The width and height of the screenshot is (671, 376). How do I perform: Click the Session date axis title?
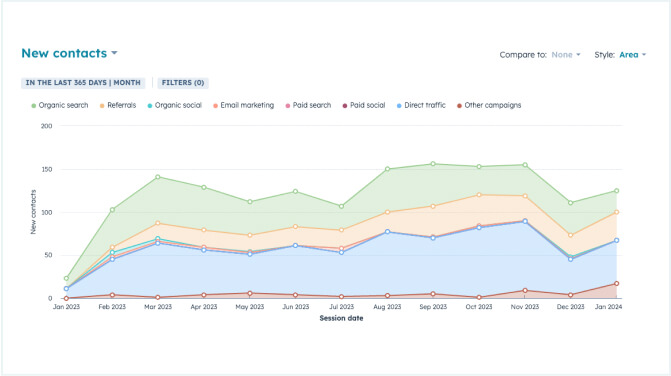[x=341, y=318]
